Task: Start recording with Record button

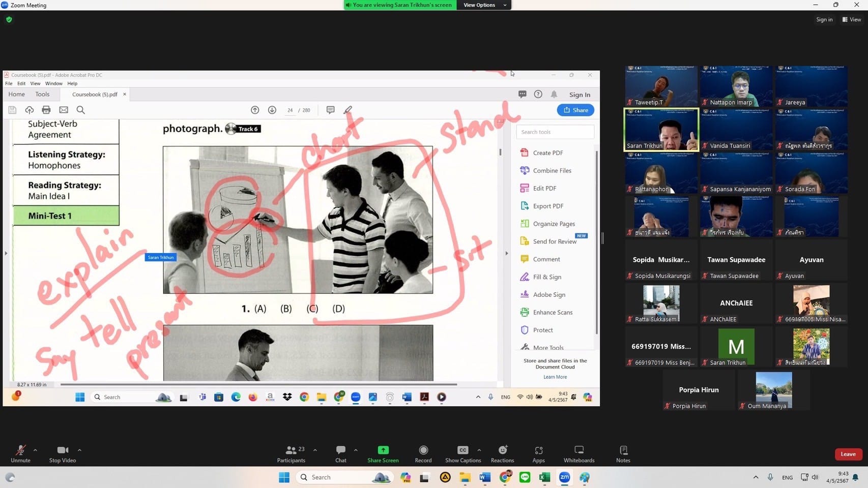Action: (x=423, y=453)
